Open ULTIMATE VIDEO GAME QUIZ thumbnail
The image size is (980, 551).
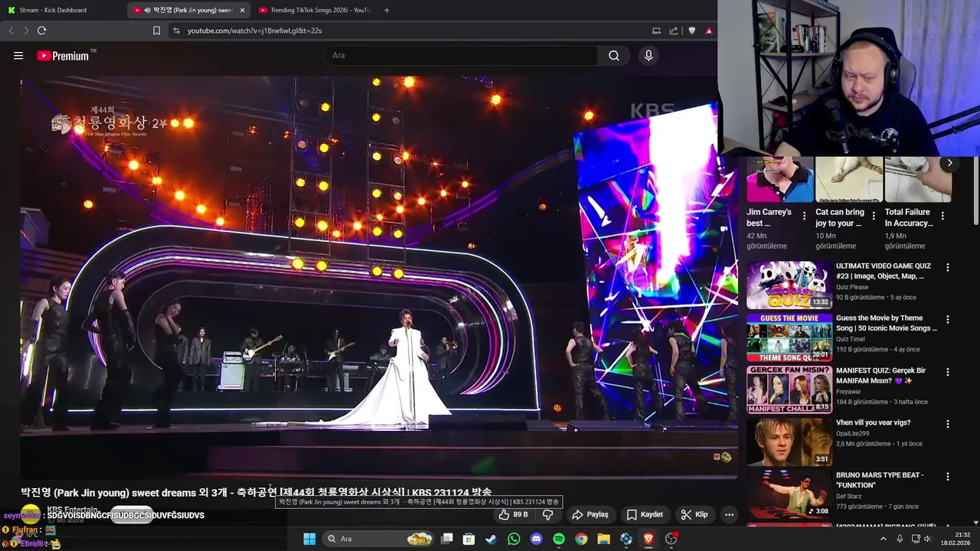(789, 285)
